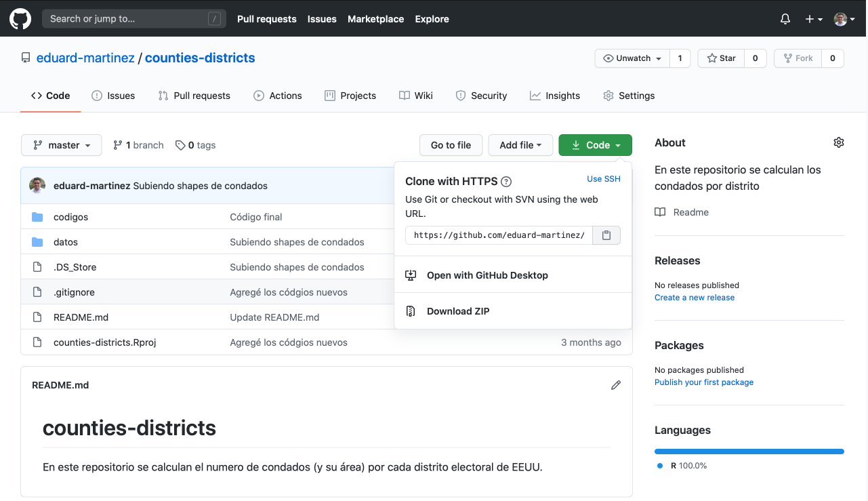The height and width of the screenshot is (501, 868).
Task: Open the watchers count 1
Action: tap(680, 58)
